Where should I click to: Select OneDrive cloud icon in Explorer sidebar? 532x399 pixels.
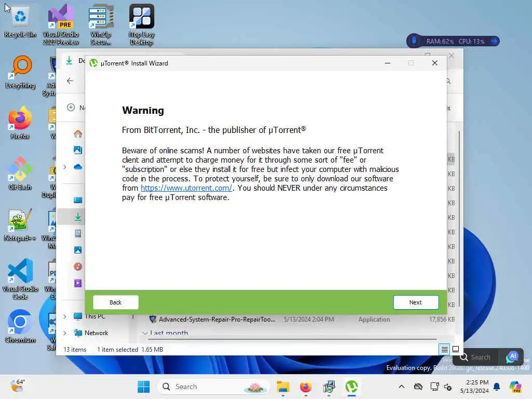pyautogui.click(x=78, y=167)
